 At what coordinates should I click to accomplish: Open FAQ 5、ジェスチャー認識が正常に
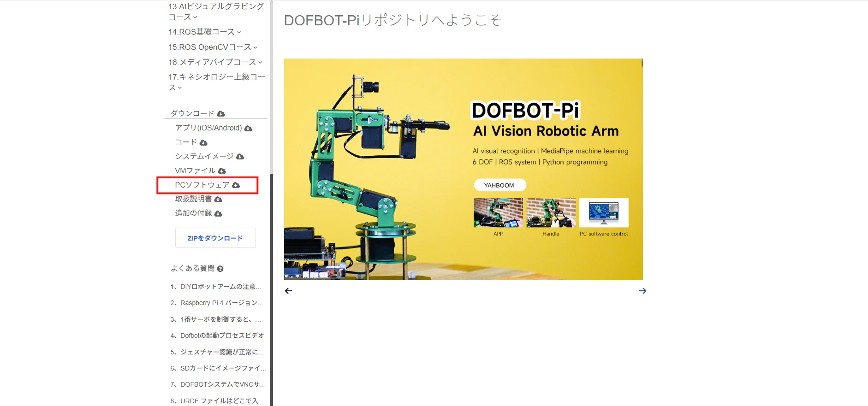click(x=217, y=352)
